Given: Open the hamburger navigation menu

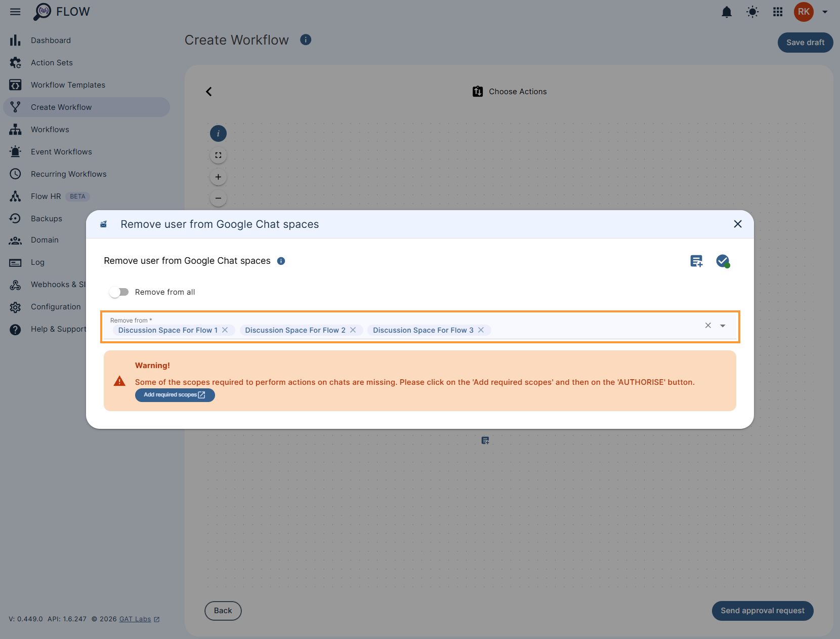Looking at the screenshot, I should (x=15, y=12).
